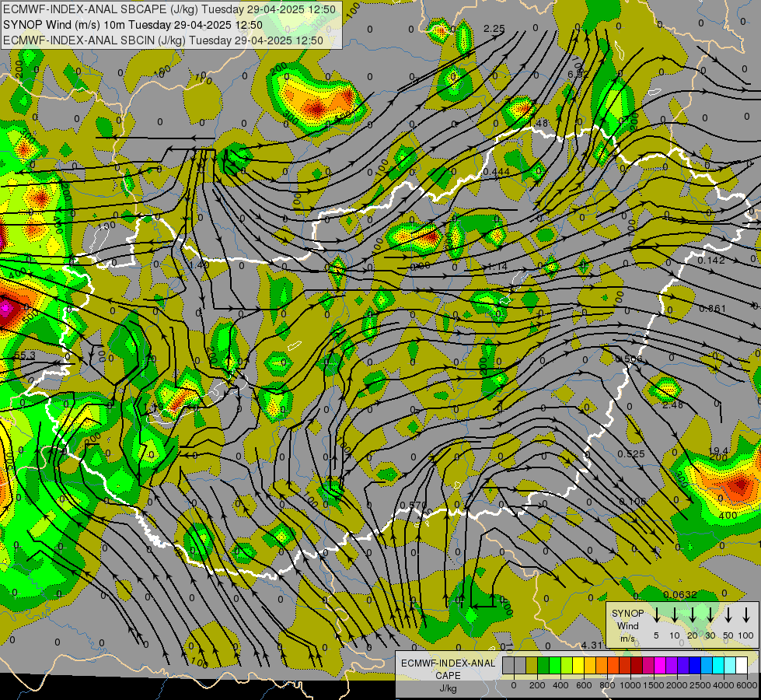Click the '1000' tick label on the colorbar
This screenshot has height=700, width=761.
630,685
